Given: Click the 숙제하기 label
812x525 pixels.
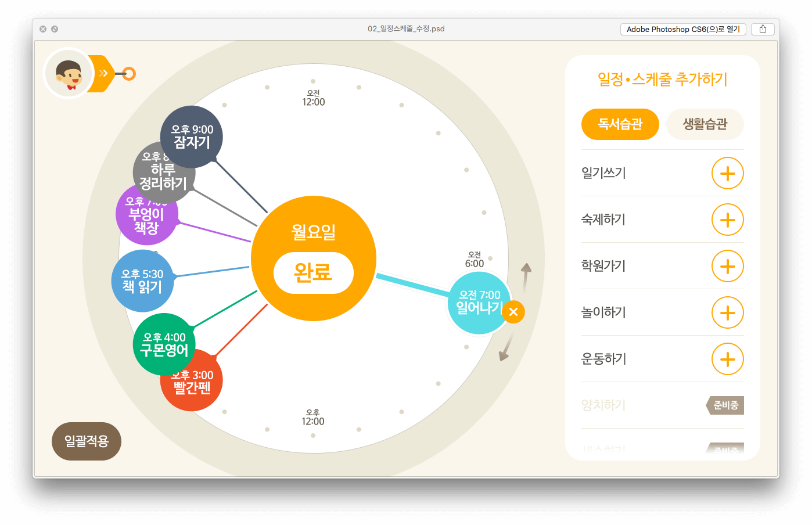Looking at the screenshot, I should pyautogui.click(x=603, y=220).
